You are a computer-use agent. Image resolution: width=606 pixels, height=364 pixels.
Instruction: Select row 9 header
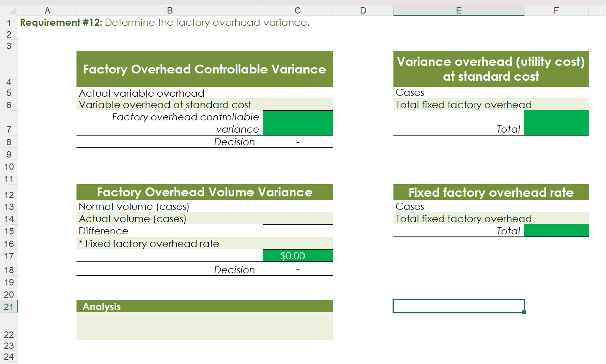[x=9, y=155]
